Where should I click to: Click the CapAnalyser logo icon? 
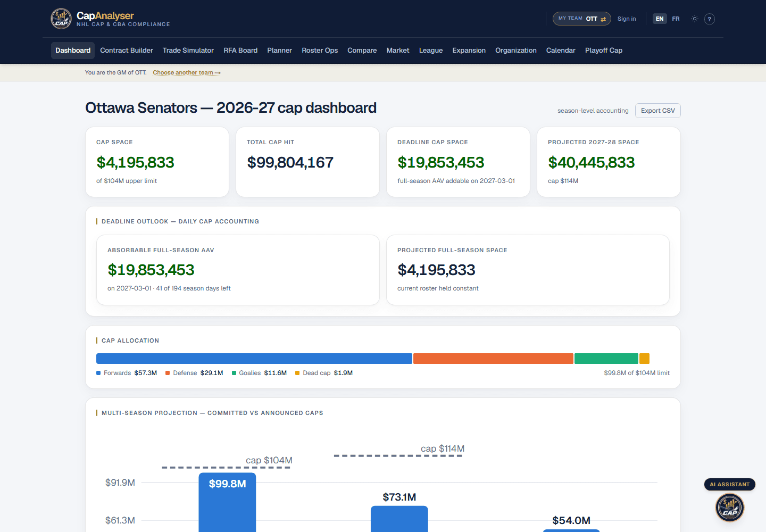pos(61,19)
